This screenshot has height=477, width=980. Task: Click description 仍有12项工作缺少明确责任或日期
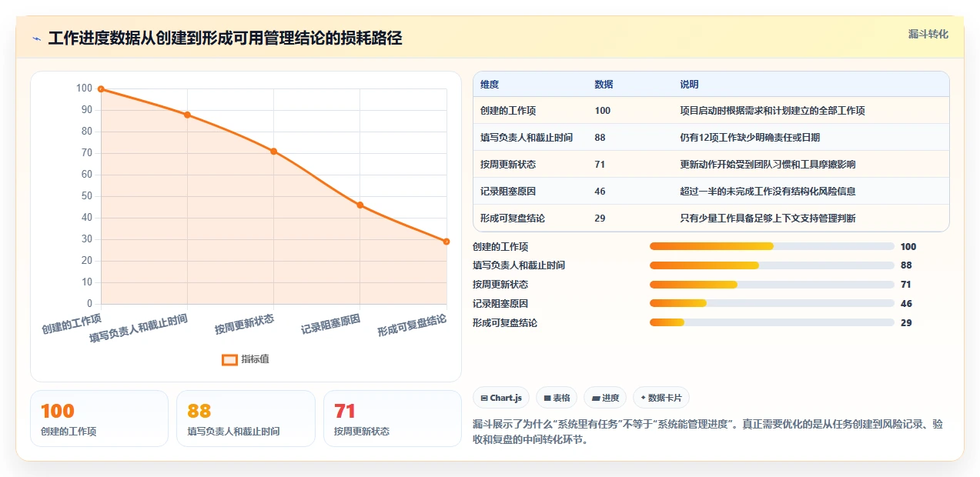point(750,138)
